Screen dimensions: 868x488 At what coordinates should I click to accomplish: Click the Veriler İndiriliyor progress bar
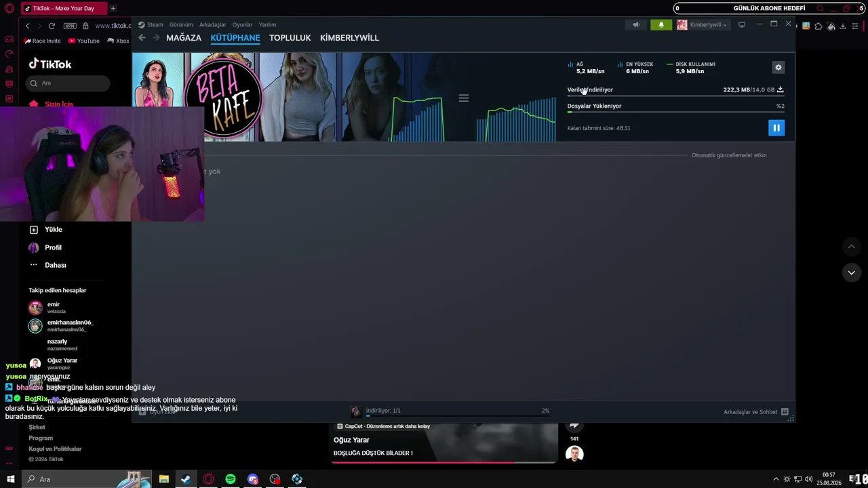point(676,96)
